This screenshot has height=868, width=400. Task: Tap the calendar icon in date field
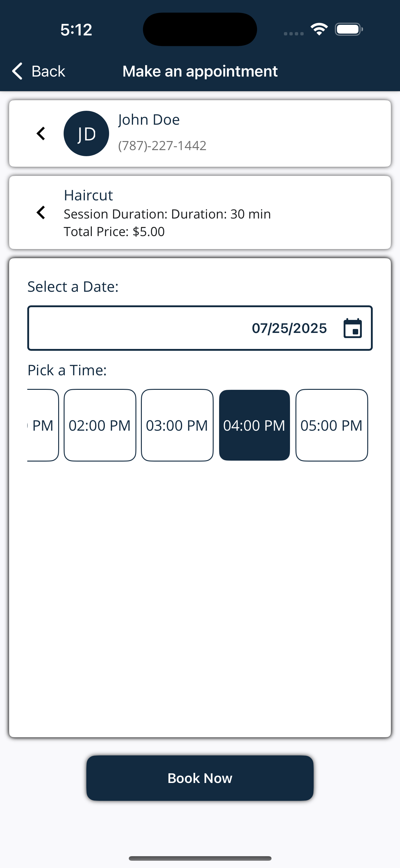point(352,328)
